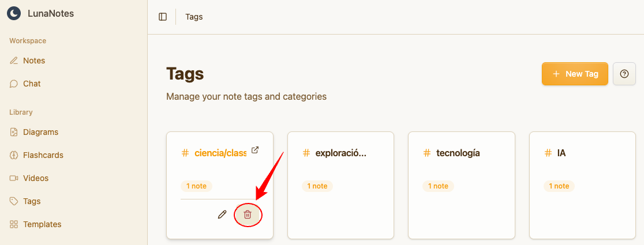Click the Tags breadcrumb in the header
644x245 pixels.
194,17
